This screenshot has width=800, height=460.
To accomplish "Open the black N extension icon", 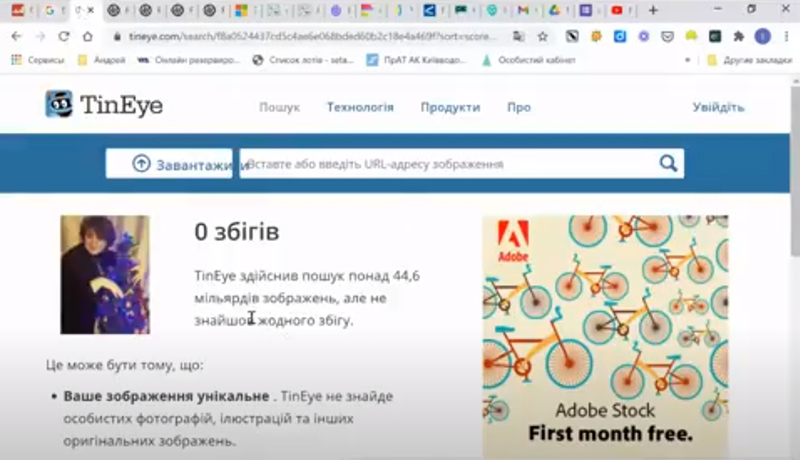I will [x=572, y=36].
